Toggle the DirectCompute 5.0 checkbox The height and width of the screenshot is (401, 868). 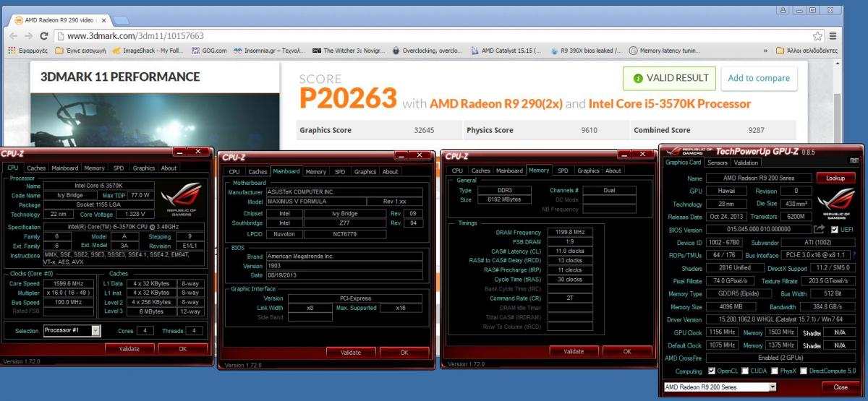803,371
